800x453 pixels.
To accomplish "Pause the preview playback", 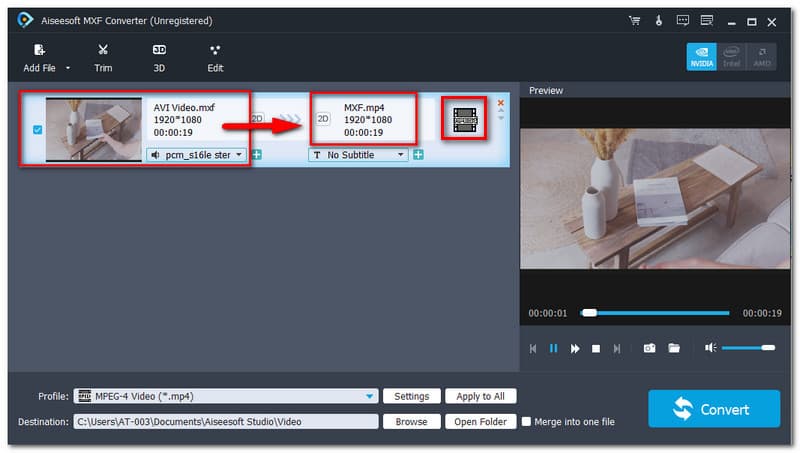I will 554,348.
